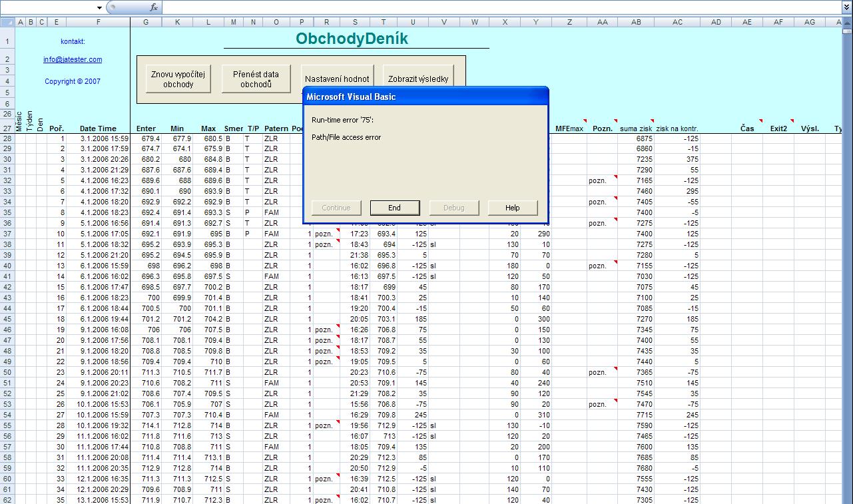Click the vertical scrollbar up arrow
Screen dimensions: 853x504
[847, 23]
